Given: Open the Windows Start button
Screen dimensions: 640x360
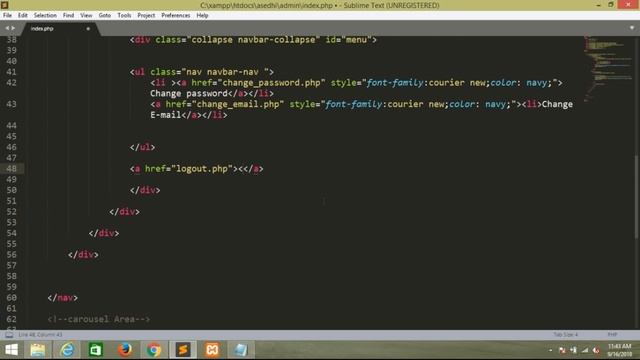Looking at the screenshot, I should click(11, 350).
